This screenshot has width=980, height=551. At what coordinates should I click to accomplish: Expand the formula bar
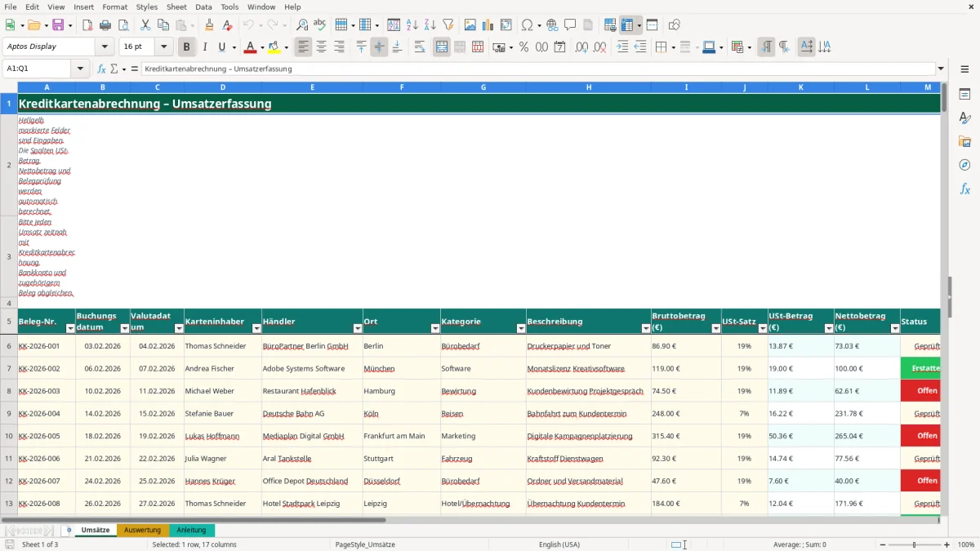pyautogui.click(x=942, y=69)
